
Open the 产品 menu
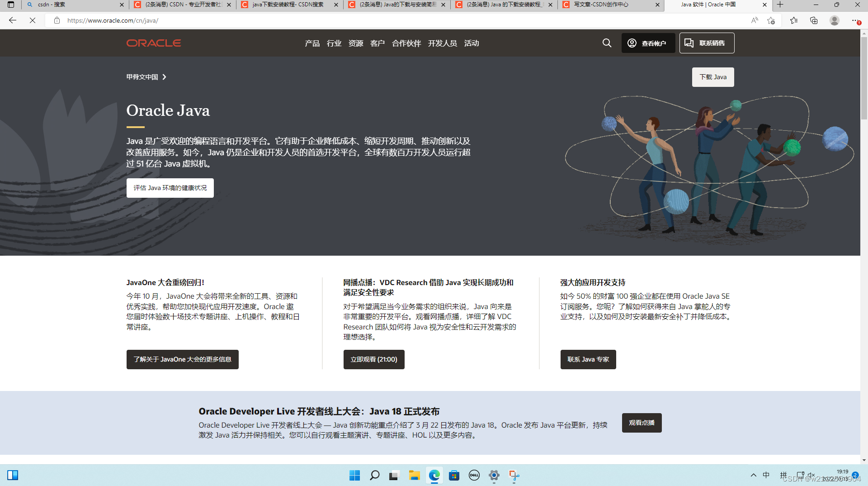click(312, 43)
